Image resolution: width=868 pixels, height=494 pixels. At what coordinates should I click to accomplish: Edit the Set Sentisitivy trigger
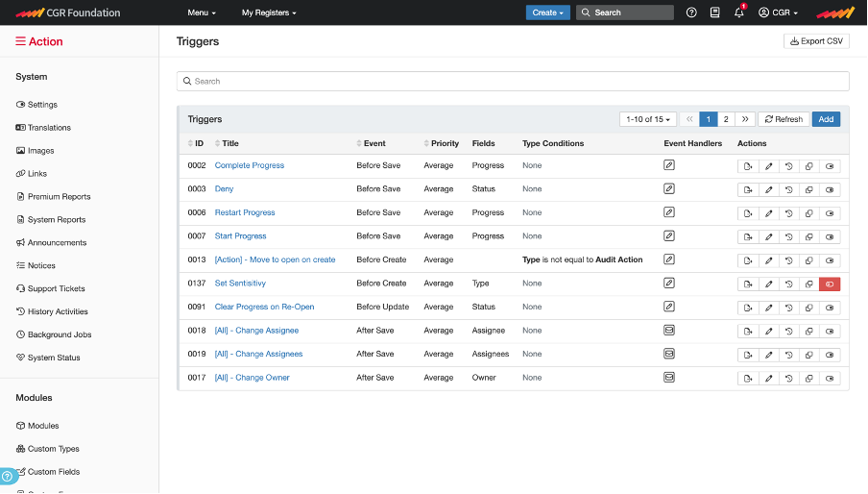[768, 284]
